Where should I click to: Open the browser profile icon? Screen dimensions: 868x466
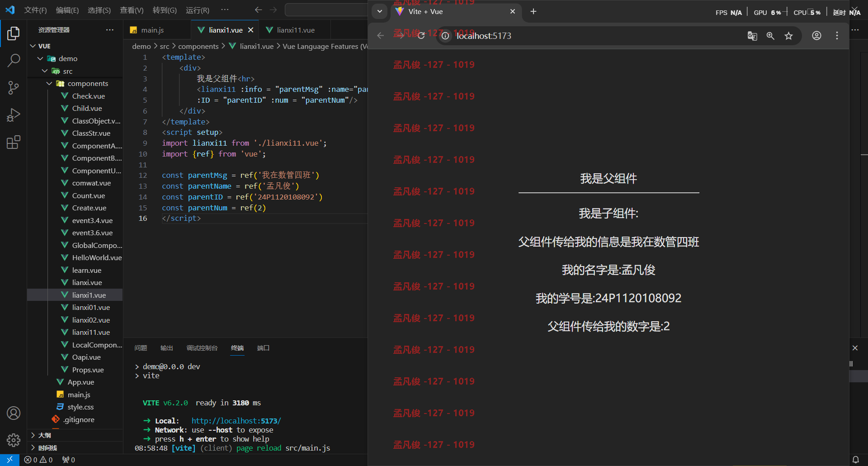pyautogui.click(x=816, y=36)
